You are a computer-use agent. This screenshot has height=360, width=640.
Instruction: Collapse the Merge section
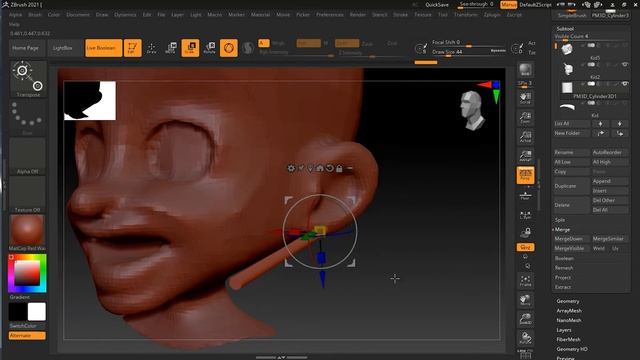[562, 229]
